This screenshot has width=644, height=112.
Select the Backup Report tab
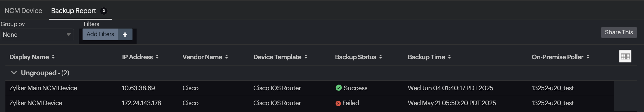[74, 11]
